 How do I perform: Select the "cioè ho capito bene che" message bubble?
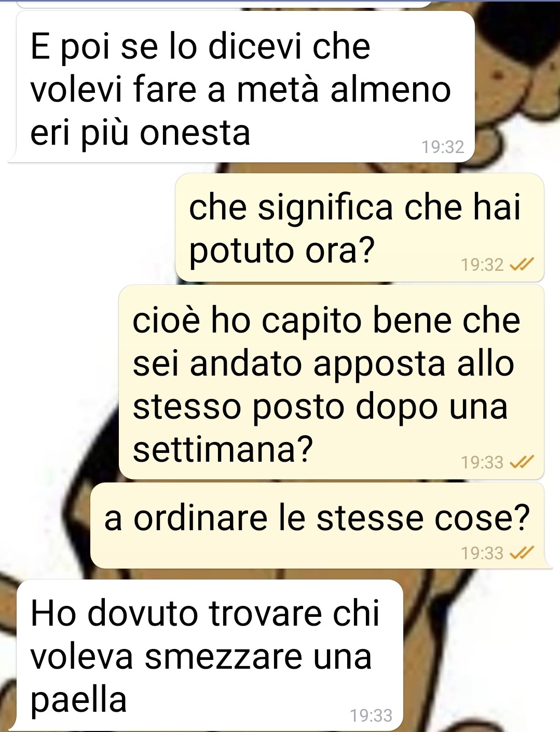tap(331, 382)
